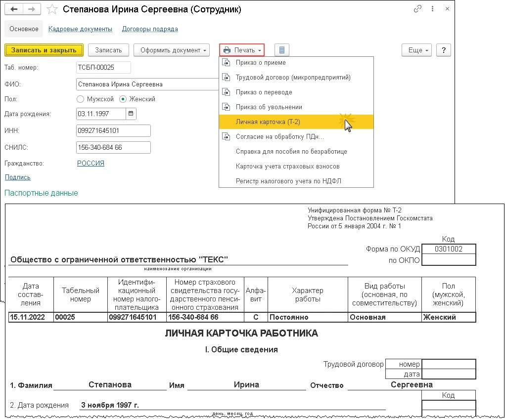Click Женский cell under Пол column

pyautogui.click(x=449, y=317)
